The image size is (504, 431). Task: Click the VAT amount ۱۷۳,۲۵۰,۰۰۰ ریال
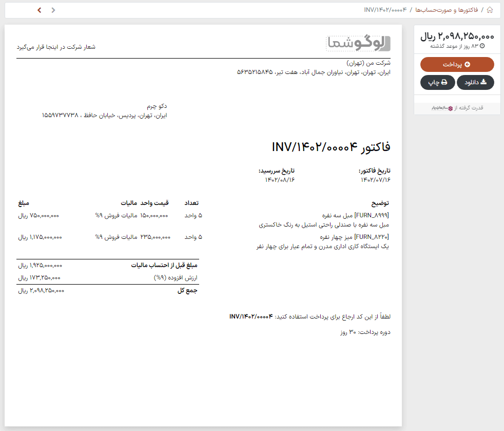(x=39, y=277)
